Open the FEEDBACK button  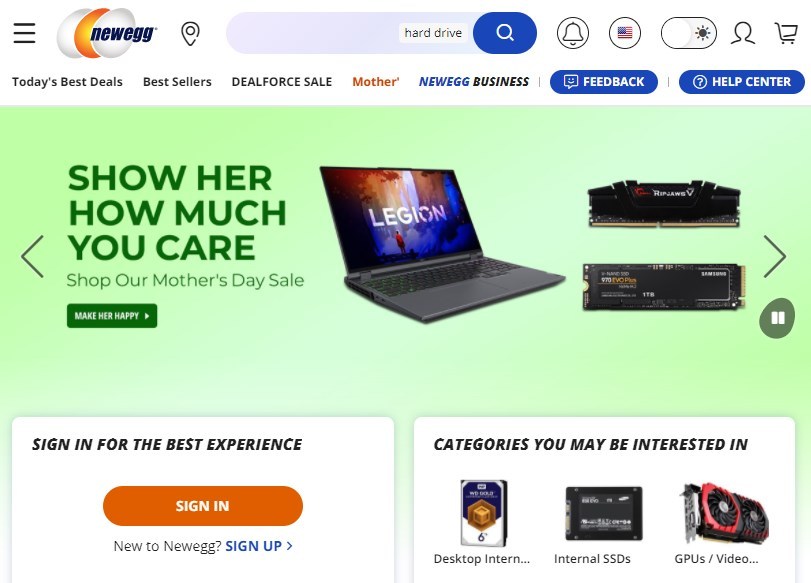click(604, 82)
